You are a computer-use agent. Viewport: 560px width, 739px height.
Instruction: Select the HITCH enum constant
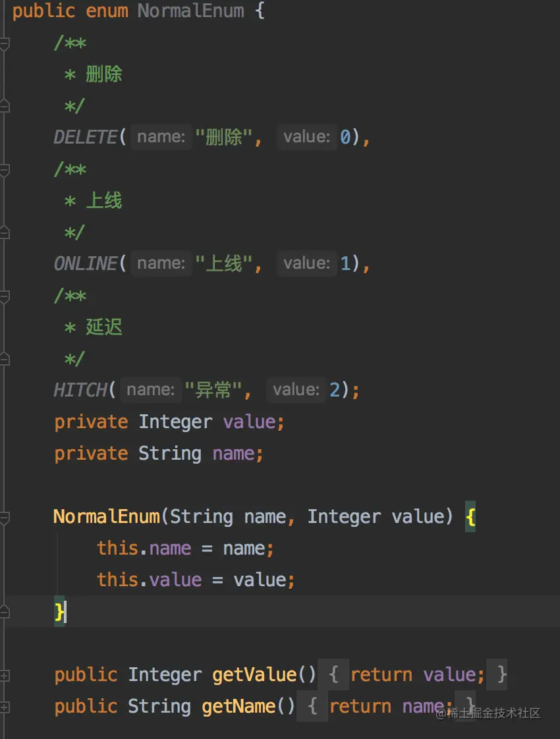(80, 390)
